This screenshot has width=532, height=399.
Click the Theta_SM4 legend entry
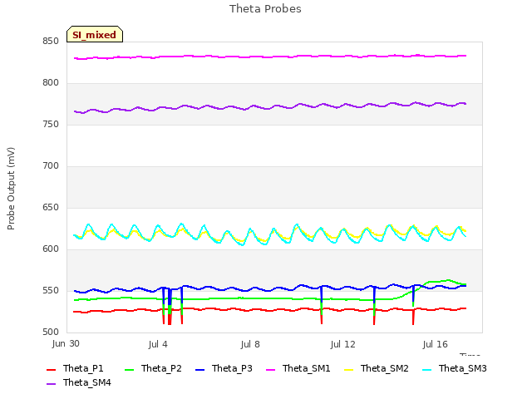pyautogui.click(x=79, y=382)
